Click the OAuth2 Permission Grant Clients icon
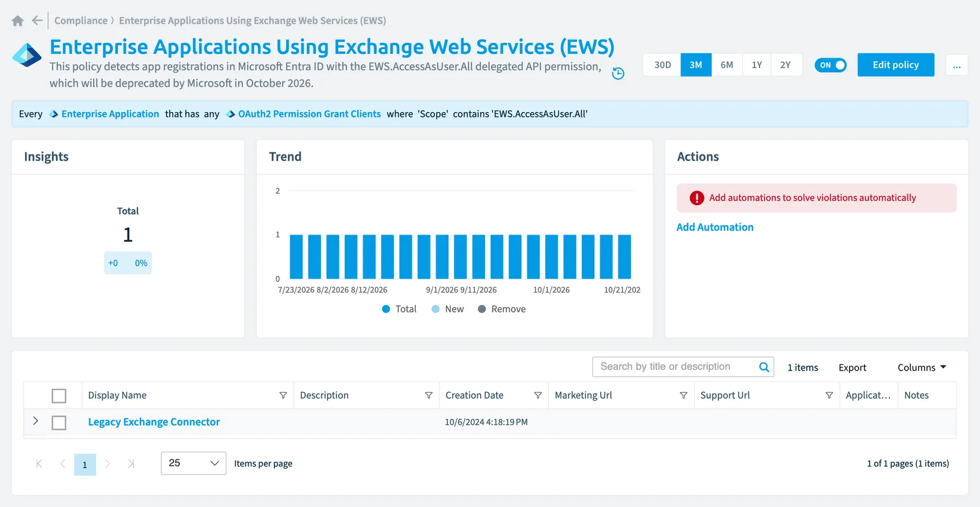This screenshot has height=507, width=980. 231,114
